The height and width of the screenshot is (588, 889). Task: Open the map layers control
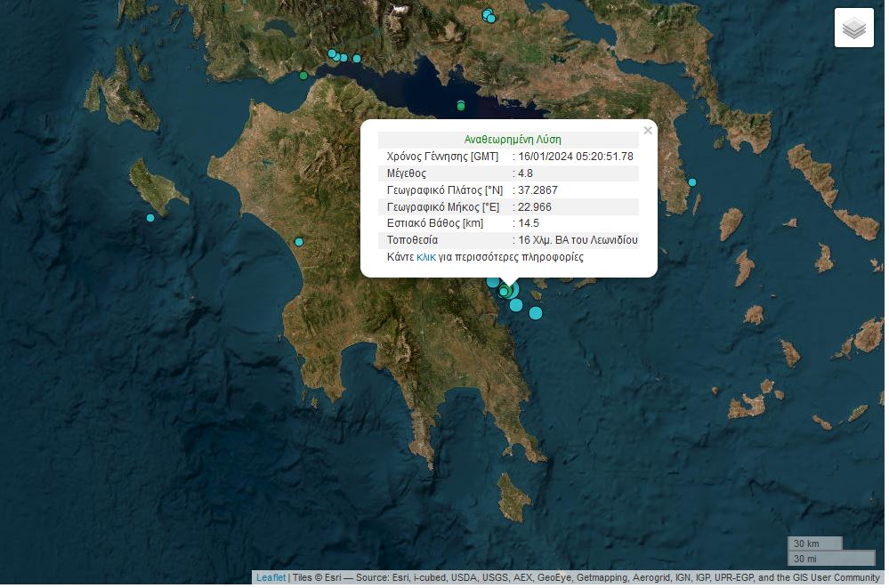853,28
